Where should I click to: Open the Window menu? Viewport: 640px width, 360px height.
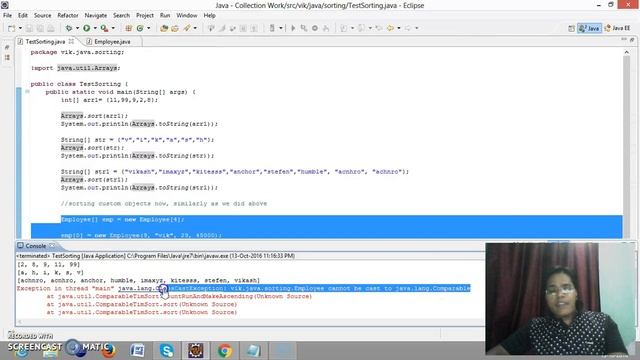187,16
